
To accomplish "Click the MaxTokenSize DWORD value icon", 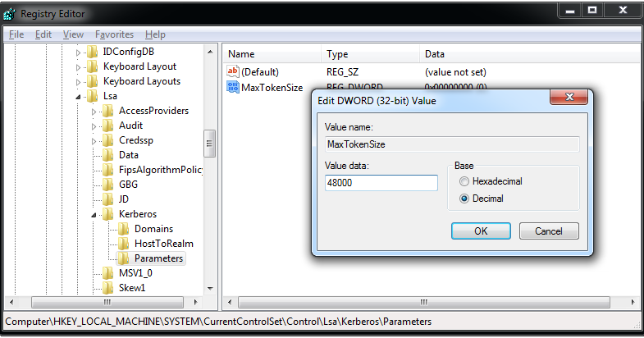I will click(232, 87).
